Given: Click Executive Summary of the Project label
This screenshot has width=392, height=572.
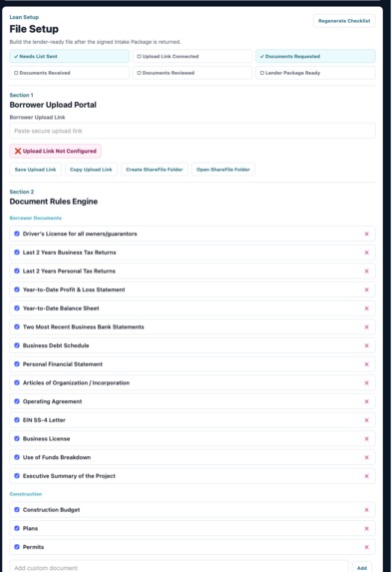Looking at the screenshot, I should [69, 476].
